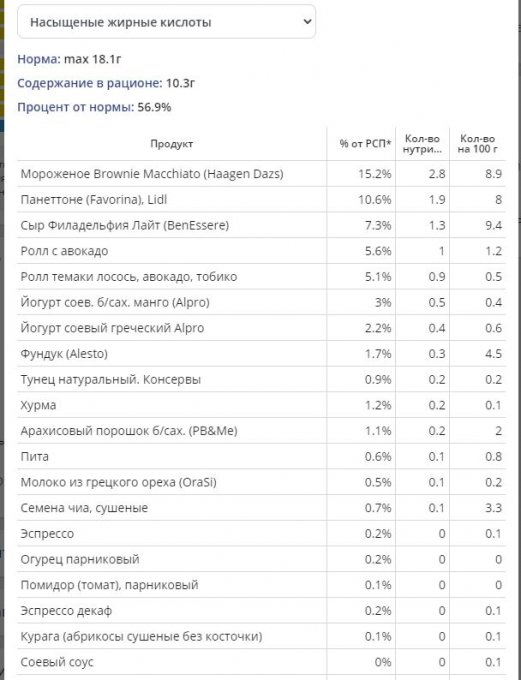The width and height of the screenshot is (521, 680).
Task: Select the Мороженое Brownie Macchiato row
Action: click(x=261, y=174)
